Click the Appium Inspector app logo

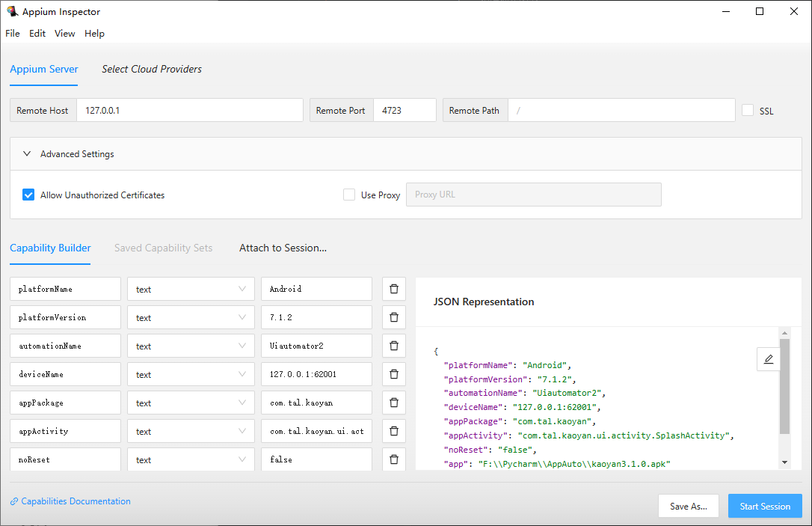pos(12,11)
